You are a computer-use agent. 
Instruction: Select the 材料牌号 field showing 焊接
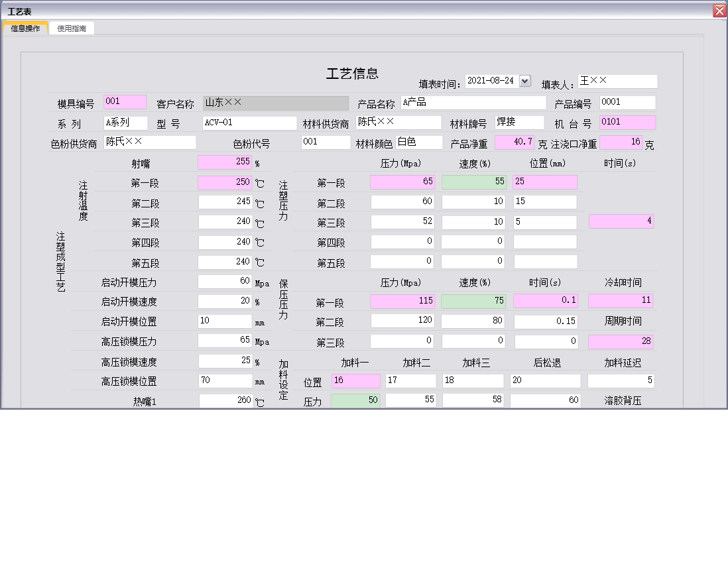coord(520,122)
